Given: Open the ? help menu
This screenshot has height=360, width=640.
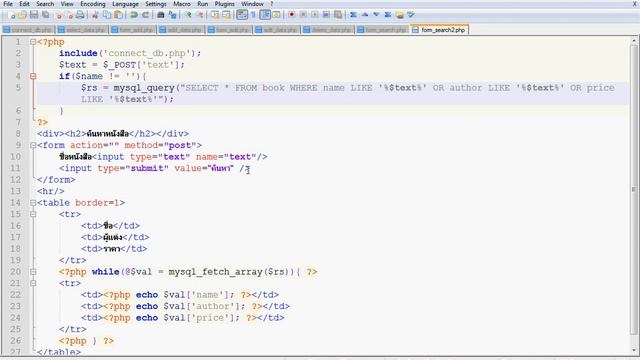Looking at the screenshot, I should click(271, 4).
